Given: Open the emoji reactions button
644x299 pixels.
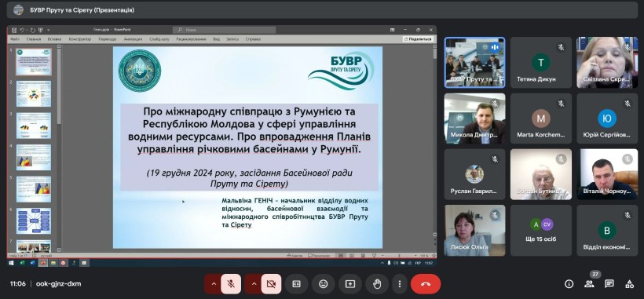Looking at the screenshot, I should pyautogui.click(x=324, y=284).
